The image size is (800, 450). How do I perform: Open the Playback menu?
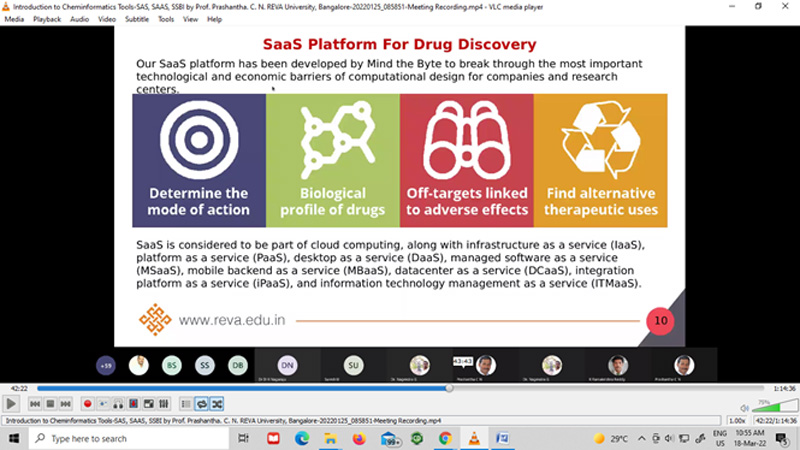coord(47,19)
